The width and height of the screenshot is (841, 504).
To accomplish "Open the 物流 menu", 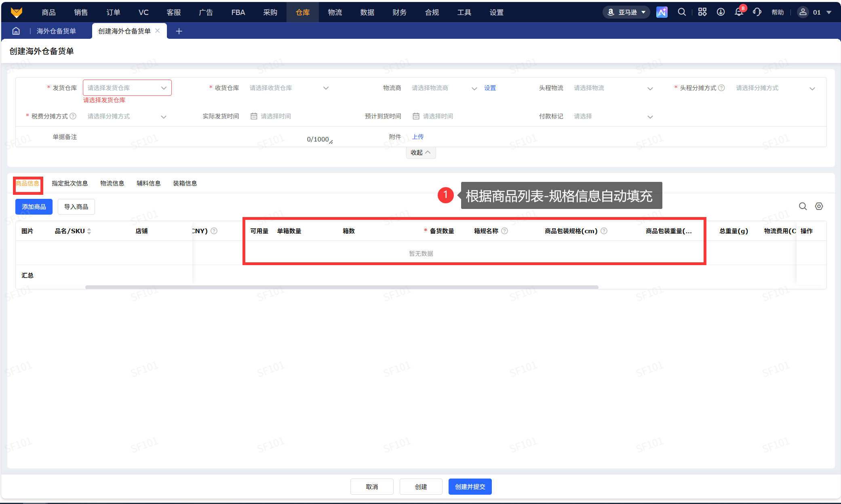I will coord(335,12).
